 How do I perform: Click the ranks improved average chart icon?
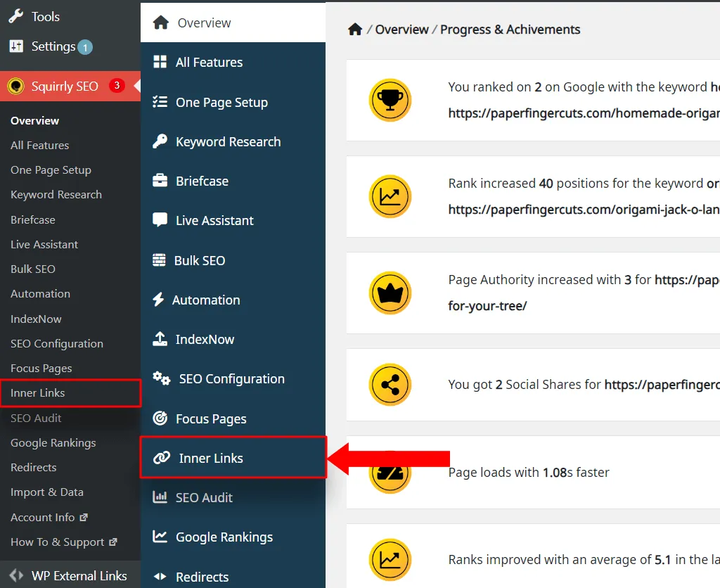[390, 560]
